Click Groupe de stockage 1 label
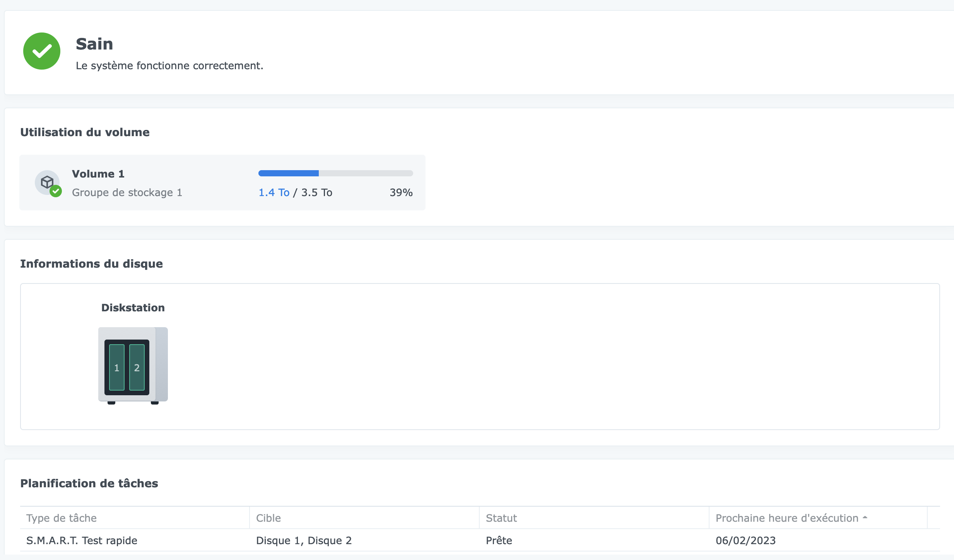The width and height of the screenshot is (954, 560). [127, 192]
